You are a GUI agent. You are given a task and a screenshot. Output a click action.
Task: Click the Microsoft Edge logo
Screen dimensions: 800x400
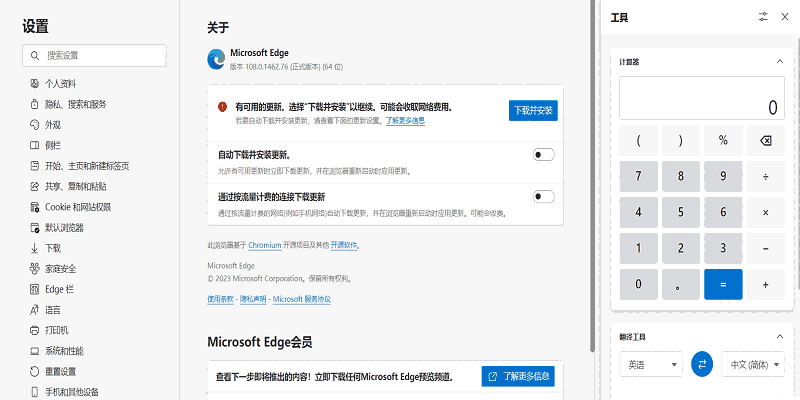click(216, 59)
